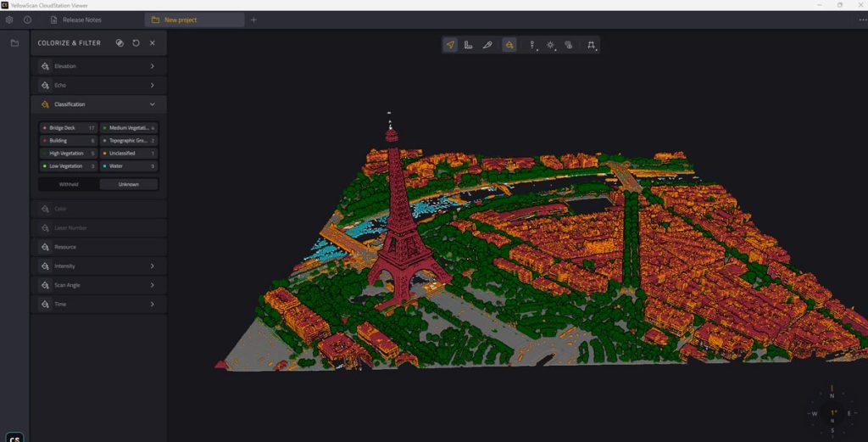This screenshot has width=868, height=442.
Task: Toggle the Unknown flag filter
Action: [129, 184]
